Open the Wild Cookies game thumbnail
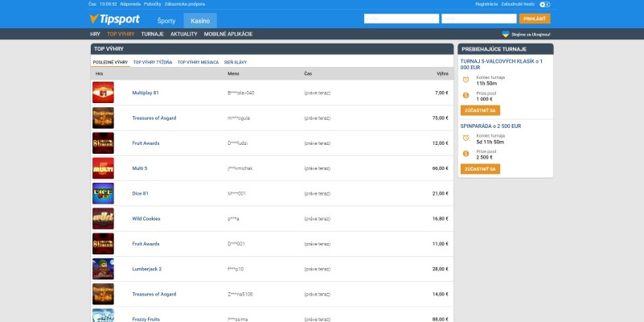Viewport: 644px width, 322px height. click(x=103, y=219)
